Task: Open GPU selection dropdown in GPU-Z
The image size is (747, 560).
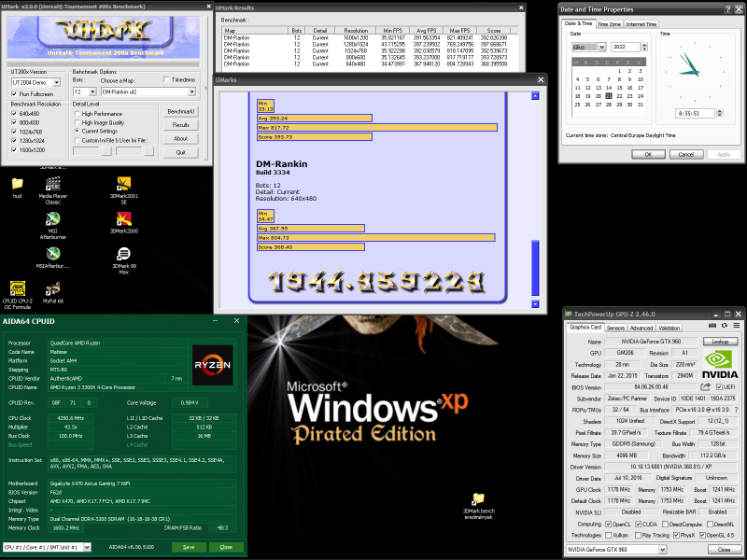Action: tap(663, 550)
